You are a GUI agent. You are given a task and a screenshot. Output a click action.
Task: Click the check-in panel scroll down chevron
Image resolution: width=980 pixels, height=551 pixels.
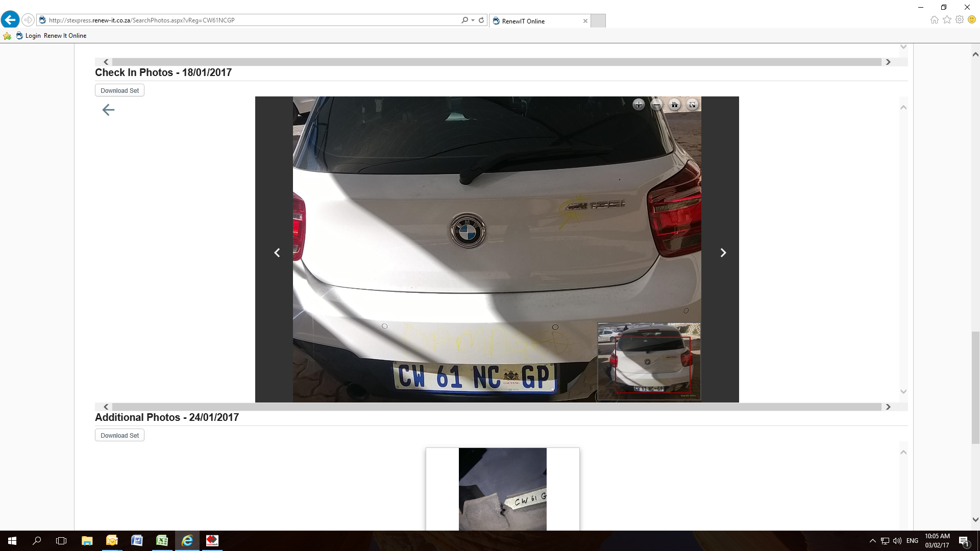[x=903, y=391]
